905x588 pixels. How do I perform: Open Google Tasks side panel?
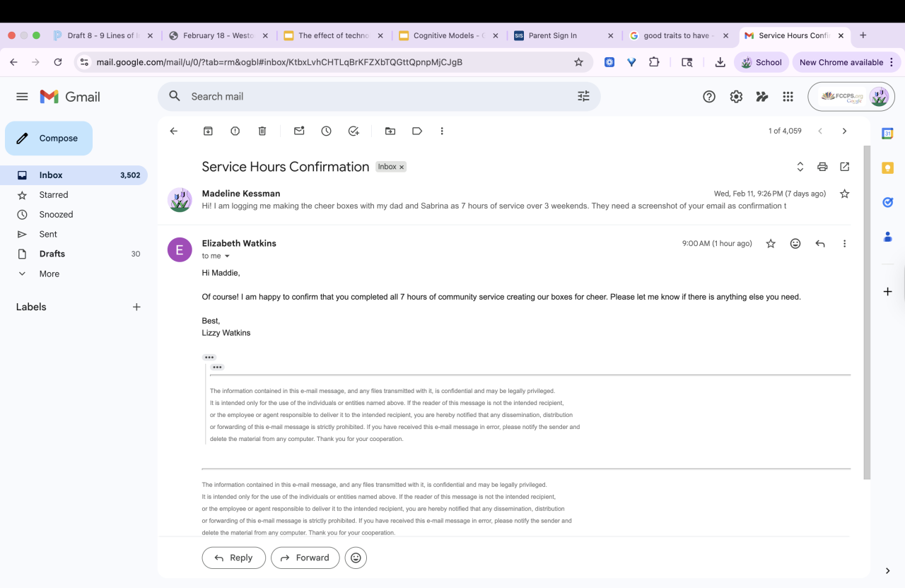click(887, 202)
